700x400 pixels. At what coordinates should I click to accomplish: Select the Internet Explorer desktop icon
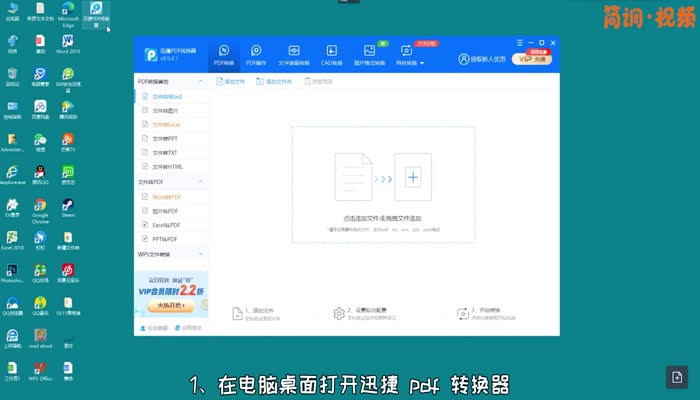(12, 175)
